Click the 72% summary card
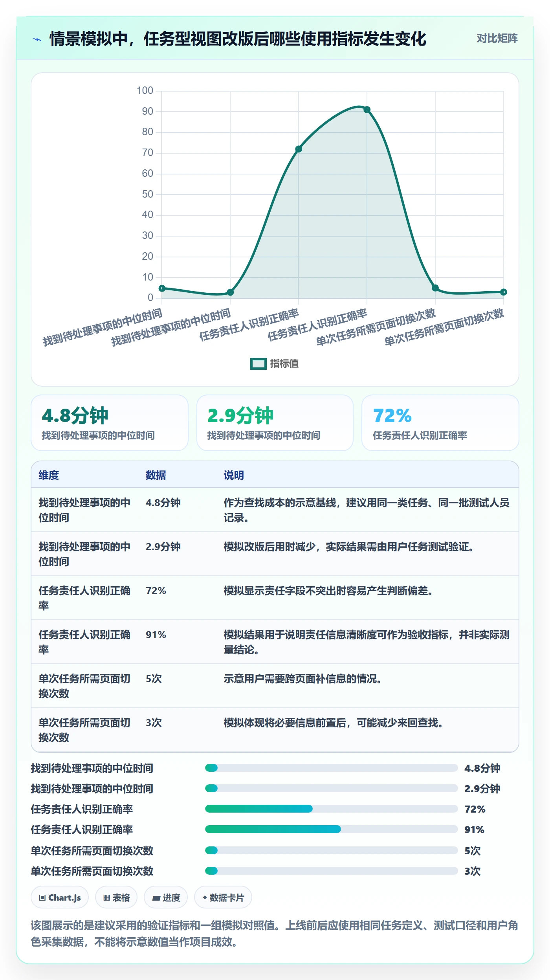 [x=440, y=423]
